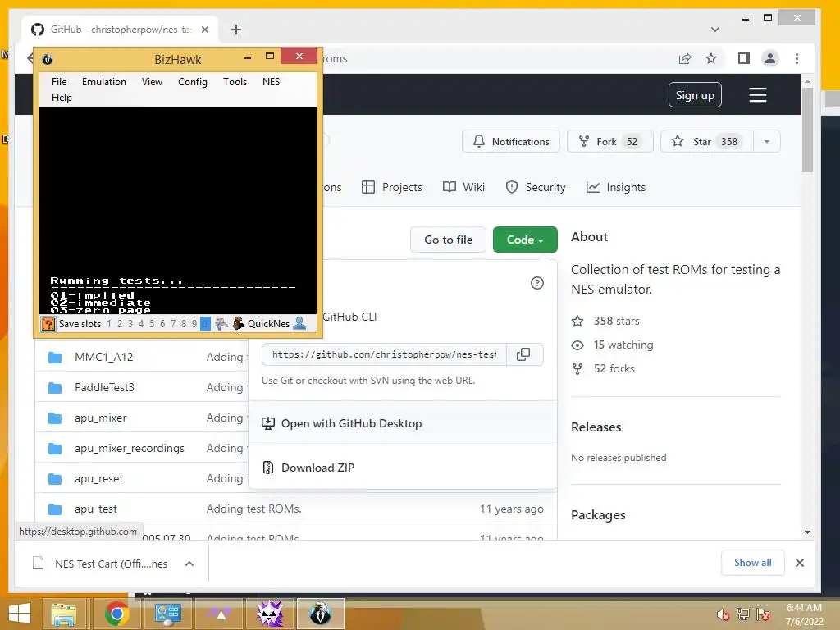
Task: Click the Sign up button on GitHub
Action: [695, 95]
